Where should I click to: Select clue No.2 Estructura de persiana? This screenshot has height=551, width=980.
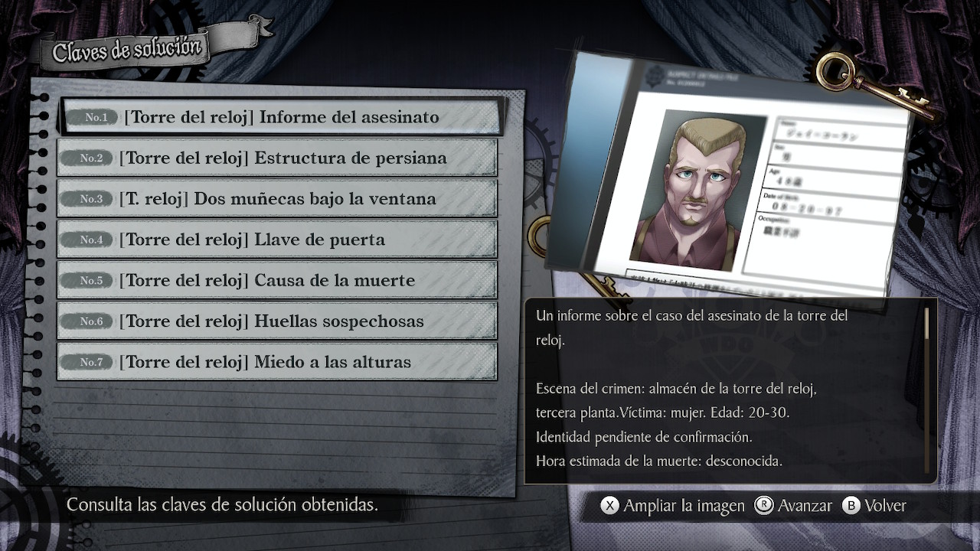(x=277, y=158)
